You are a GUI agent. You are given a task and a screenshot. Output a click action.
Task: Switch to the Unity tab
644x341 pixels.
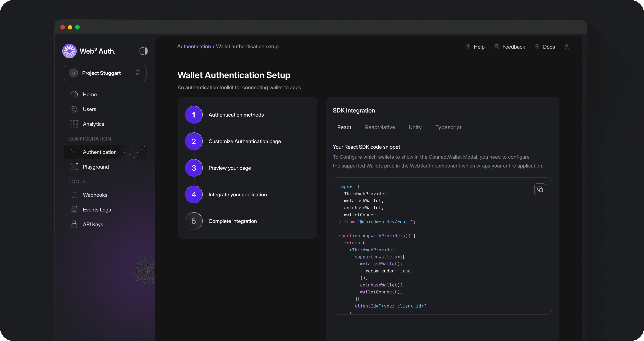tap(415, 127)
